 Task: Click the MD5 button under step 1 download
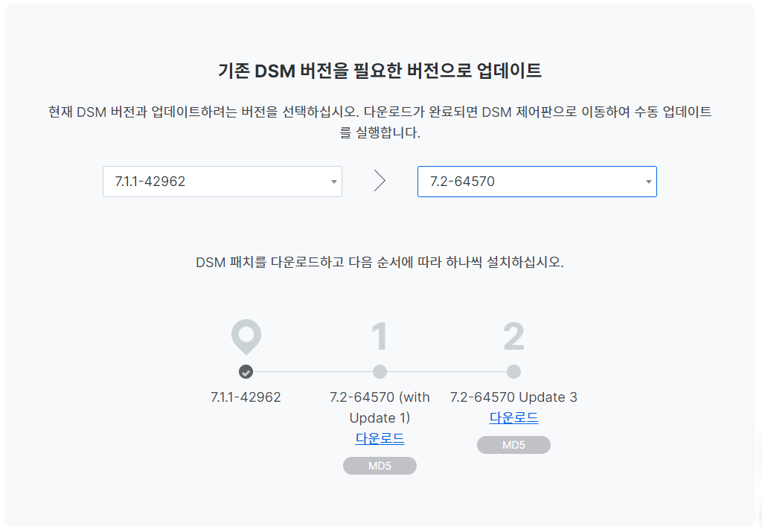tap(380, 465)
